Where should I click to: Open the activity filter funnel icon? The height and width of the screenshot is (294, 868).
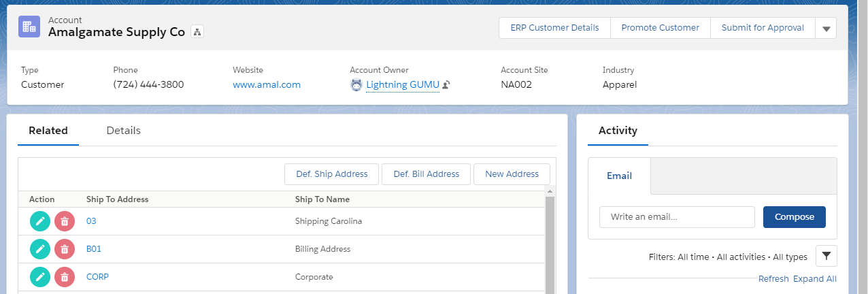tap(826, 256)
